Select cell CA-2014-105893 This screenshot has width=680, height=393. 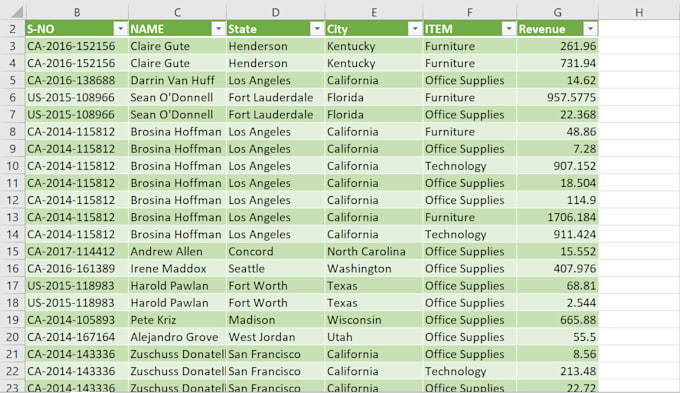(x=77, y=320)
